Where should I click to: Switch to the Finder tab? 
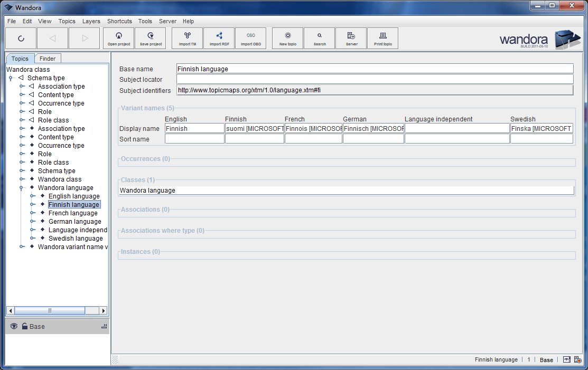[48, 58]
